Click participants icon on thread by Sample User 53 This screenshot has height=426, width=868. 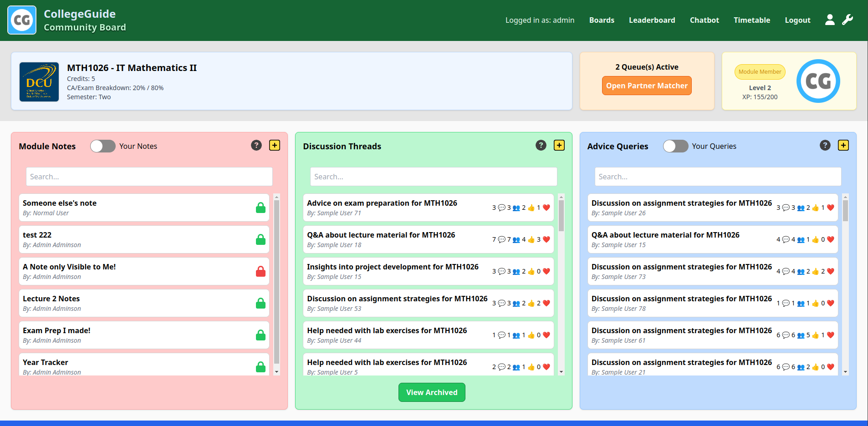(516, 303)
